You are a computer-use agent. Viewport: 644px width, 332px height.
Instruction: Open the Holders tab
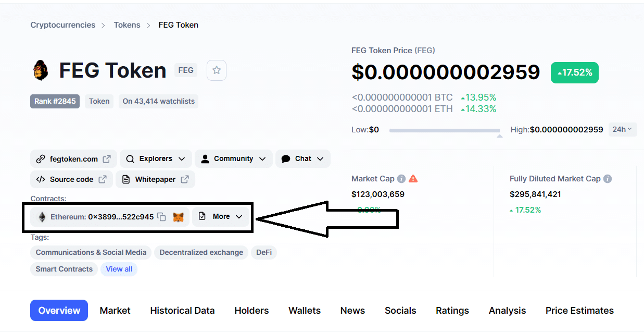(251, 311)
